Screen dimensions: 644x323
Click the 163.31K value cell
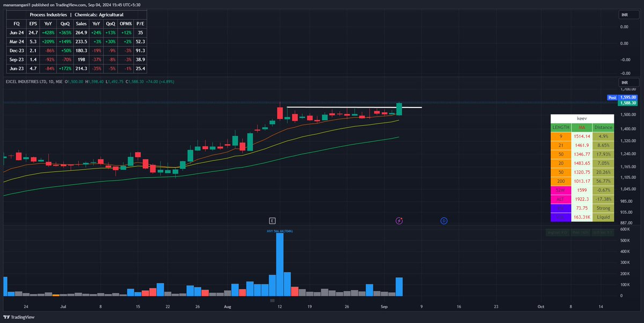pyautogui.click(x=582, y=217)
